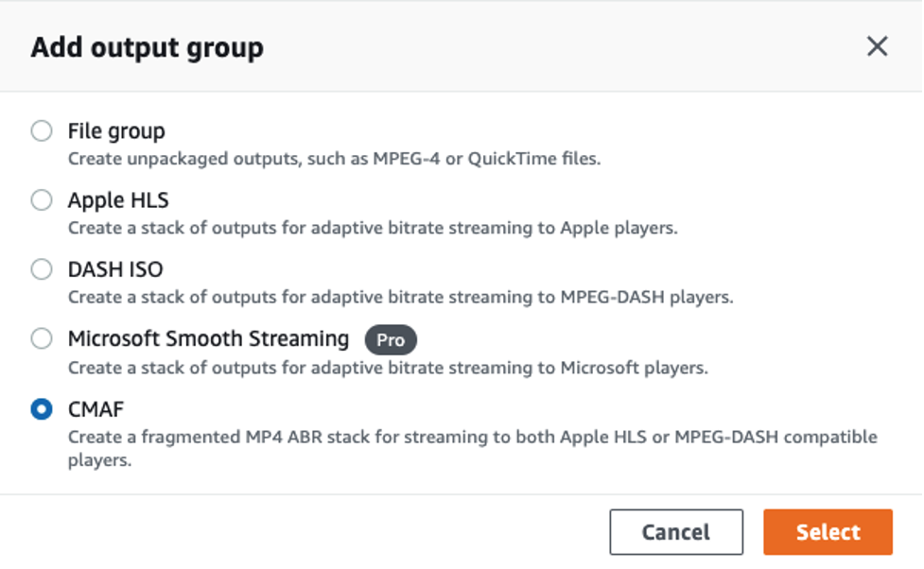Click the Pro badge next to Smooth Streaming
The width and height of the screenshot is (924, 569).
(x=390, y=339)
